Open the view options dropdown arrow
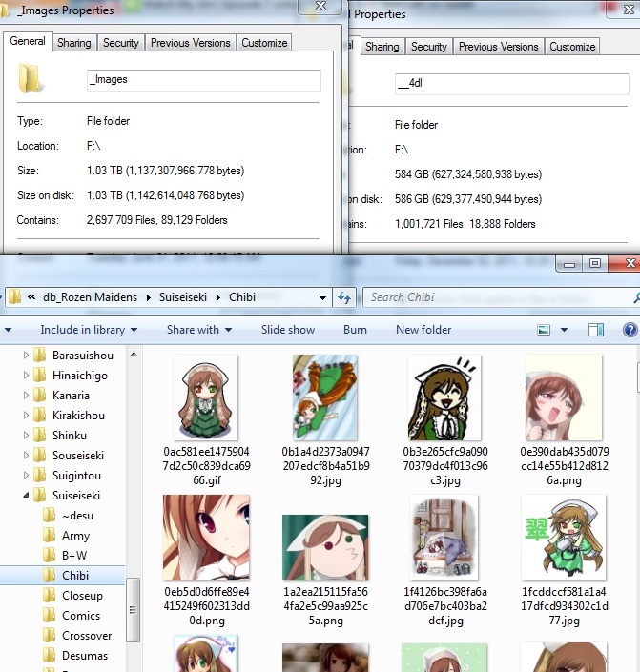640x672 pixels. click(565, 330)
